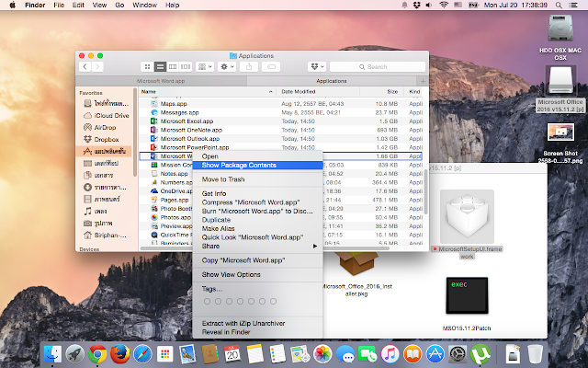Click the MicrosoftSetupUI.framework icon
The image size is (588, 368).
click(467, 216)
